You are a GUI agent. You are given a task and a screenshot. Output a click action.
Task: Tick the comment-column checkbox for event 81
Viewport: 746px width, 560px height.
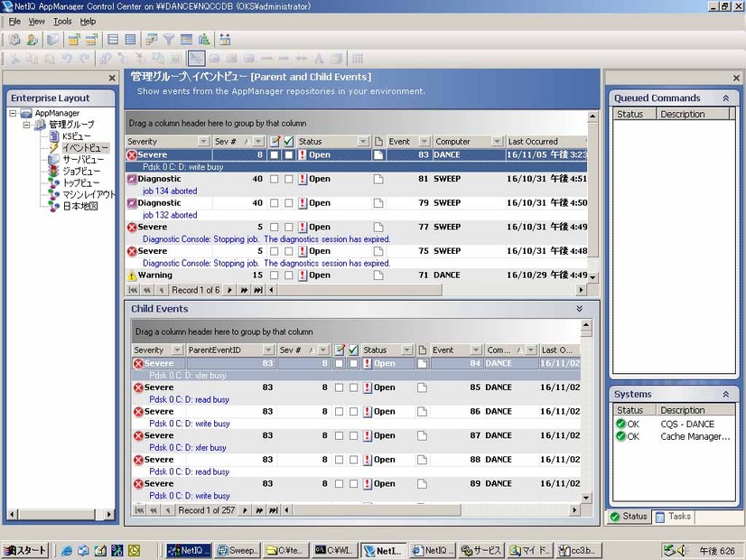click(x=274, y=179)
